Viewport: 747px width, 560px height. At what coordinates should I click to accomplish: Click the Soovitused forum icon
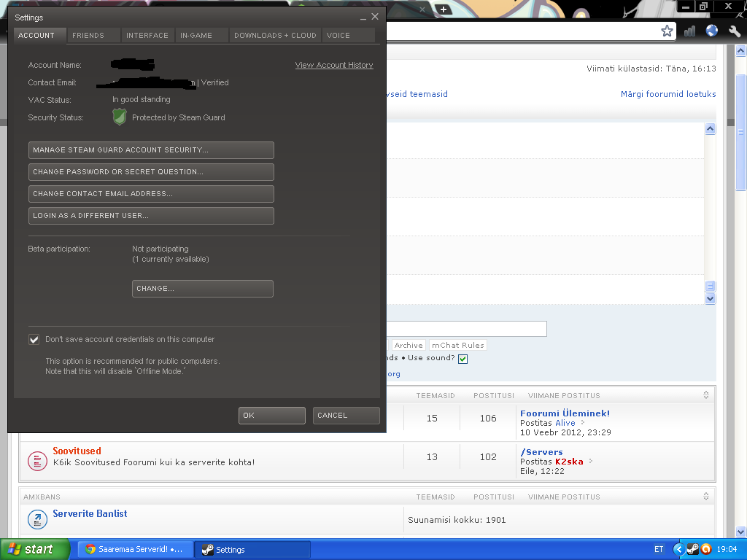pyautogui.click(x=37, y=461)
